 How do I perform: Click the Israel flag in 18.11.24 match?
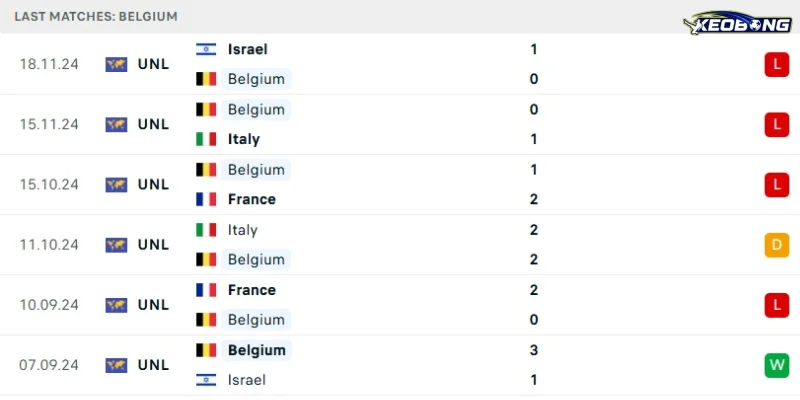point(206,49)
